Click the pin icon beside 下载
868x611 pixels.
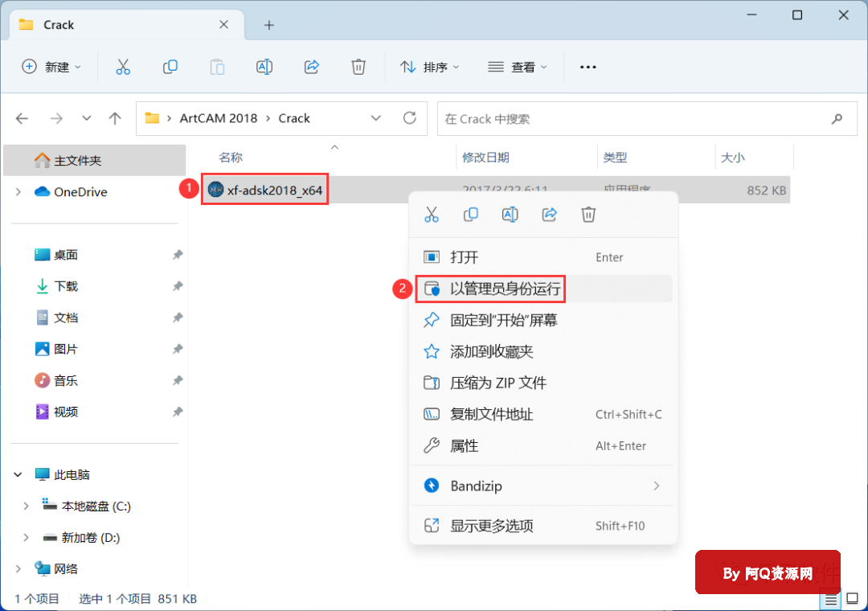coord(178,286)
